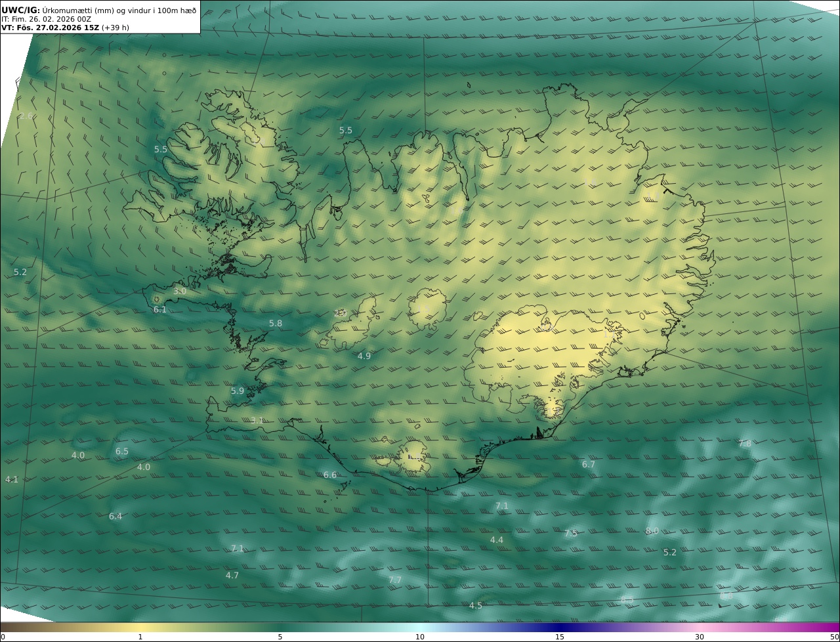Click the 8.0 value label
Image resolution: width=840 pixels, height=642 pixels.
tap(652, 530)
